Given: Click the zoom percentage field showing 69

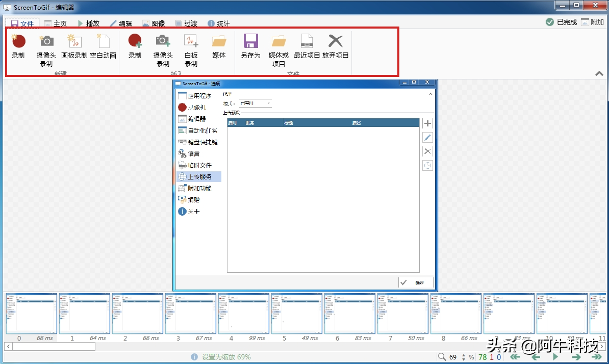Looking at the screenshot, I should click(x=453, y=357).
